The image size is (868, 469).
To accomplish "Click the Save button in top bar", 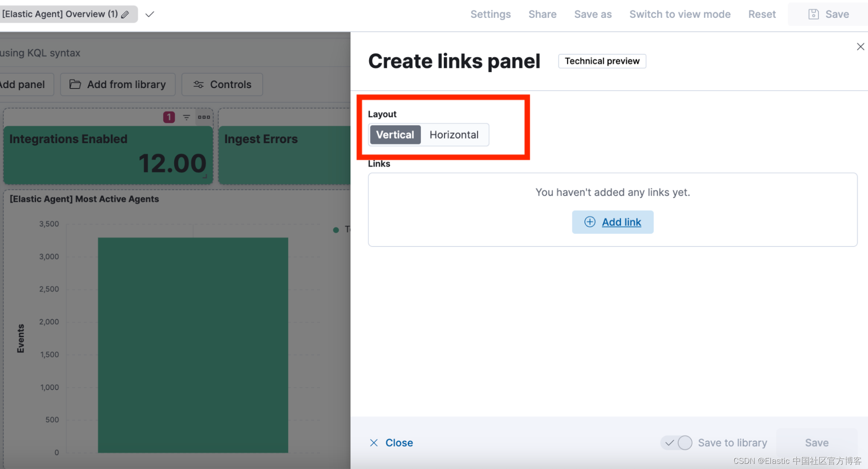I will (828, 14).
